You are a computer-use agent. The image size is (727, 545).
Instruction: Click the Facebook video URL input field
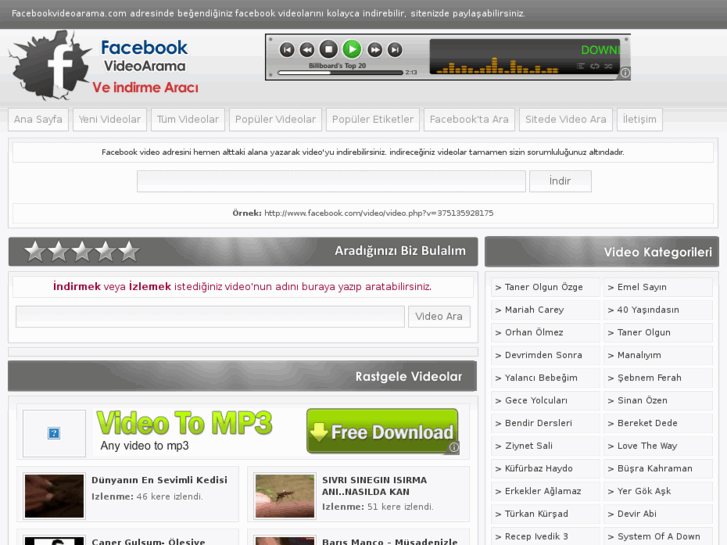click(x=331, y=181)
